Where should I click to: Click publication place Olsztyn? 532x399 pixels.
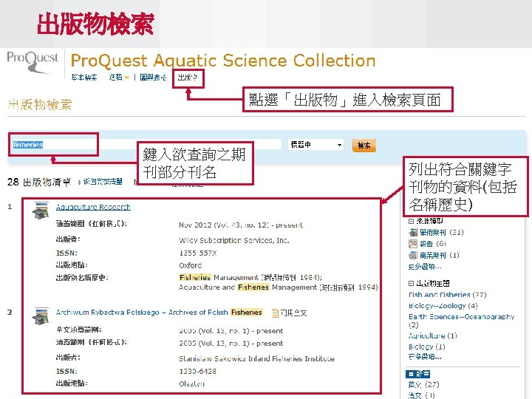(x=191, y=383)
